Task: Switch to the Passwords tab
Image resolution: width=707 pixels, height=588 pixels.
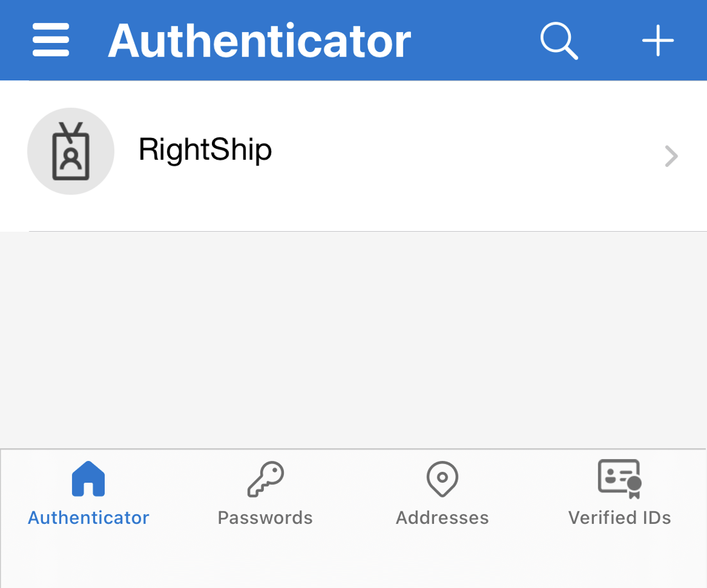Action: [x=265, y=494]
